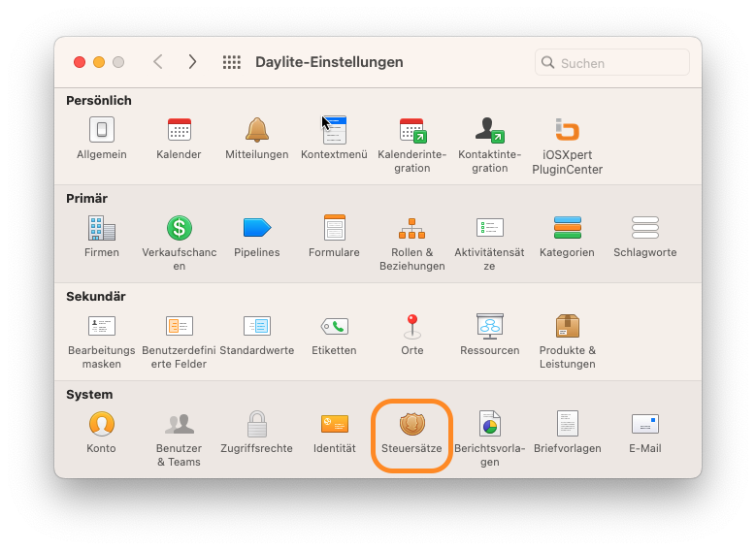The image size is (756, 550).
Task: Open the Firmen settings icon
Action: (x=102, y=228)
